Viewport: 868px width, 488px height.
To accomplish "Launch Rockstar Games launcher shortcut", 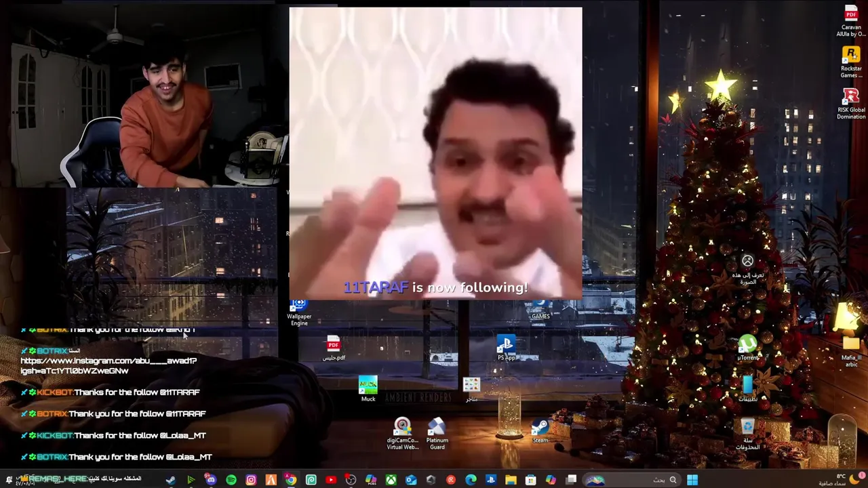I will (851, 62).
